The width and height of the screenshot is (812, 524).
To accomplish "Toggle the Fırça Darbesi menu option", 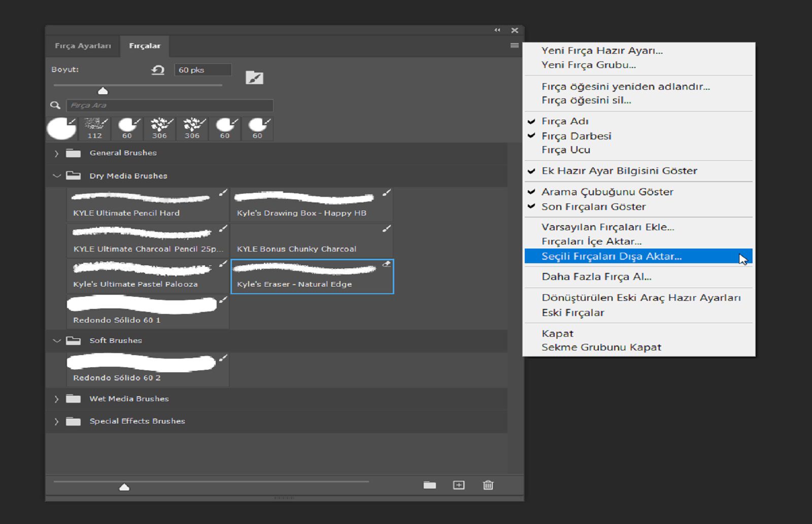I will pyautogui.click(x=638, y=136).
